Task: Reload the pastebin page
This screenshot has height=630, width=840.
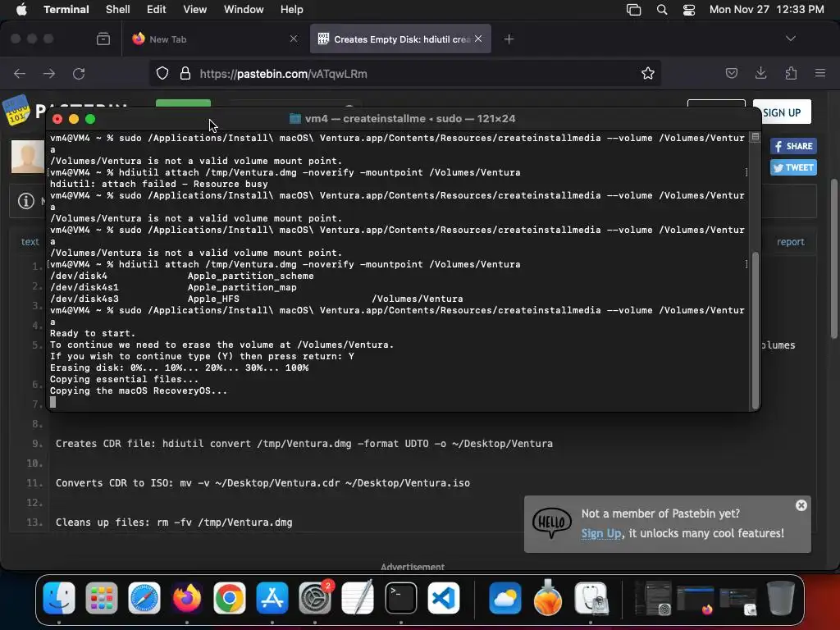Action: (x=79, y=73)
